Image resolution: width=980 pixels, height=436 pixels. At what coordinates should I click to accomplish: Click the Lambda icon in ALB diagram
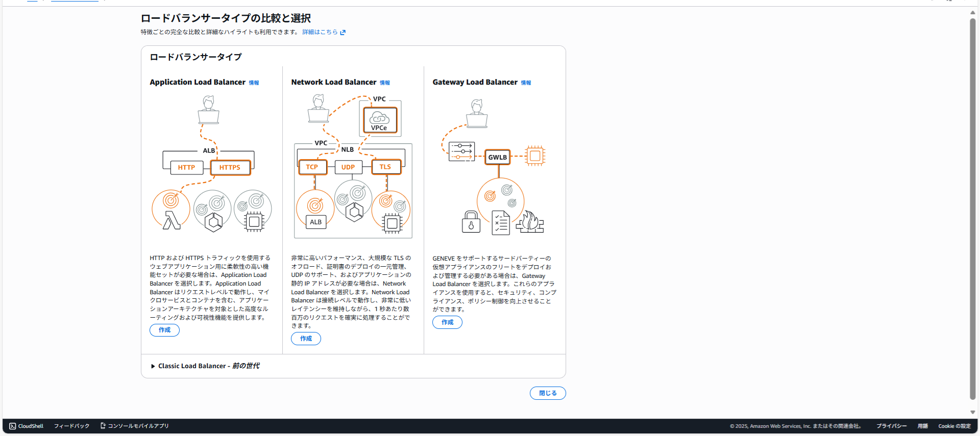pyautogui.click(x=171, y=220)
